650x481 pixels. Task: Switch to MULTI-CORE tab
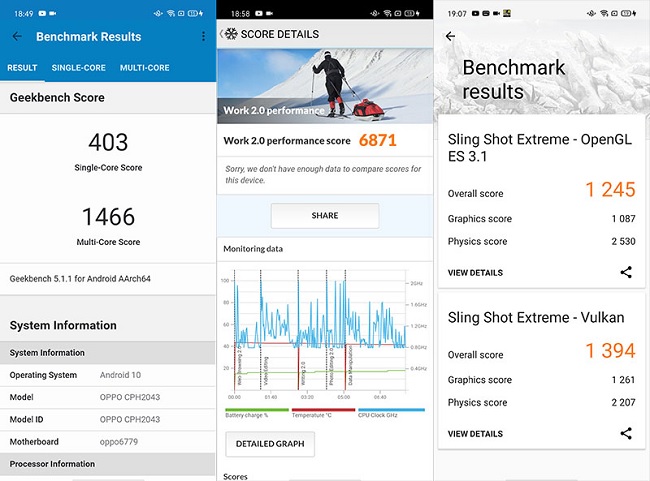[144, 68]
